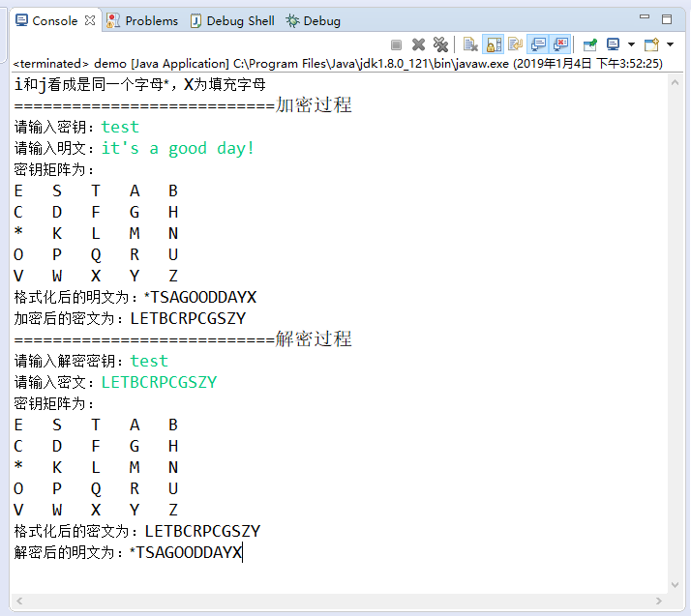Click vertical scrollbar down arrow
This screenshot has width=691, height=616.
(675, 585)
